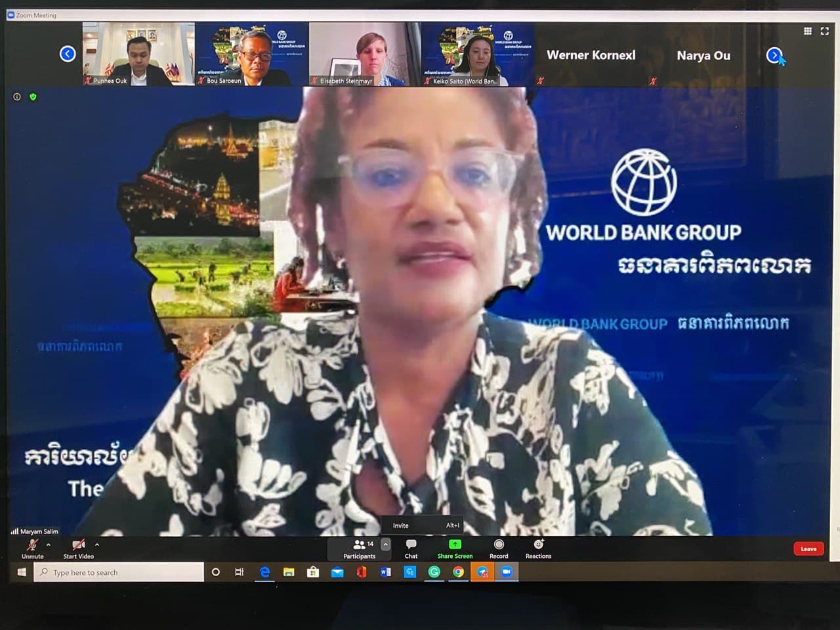Open Mail app from taskbar

point(337,572)
